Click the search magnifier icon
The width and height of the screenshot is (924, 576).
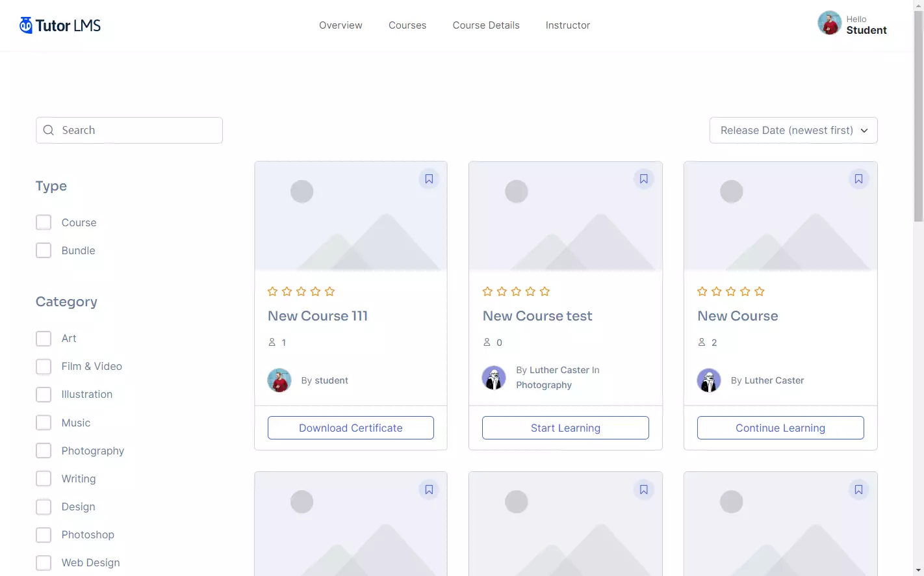click(49, 130)
